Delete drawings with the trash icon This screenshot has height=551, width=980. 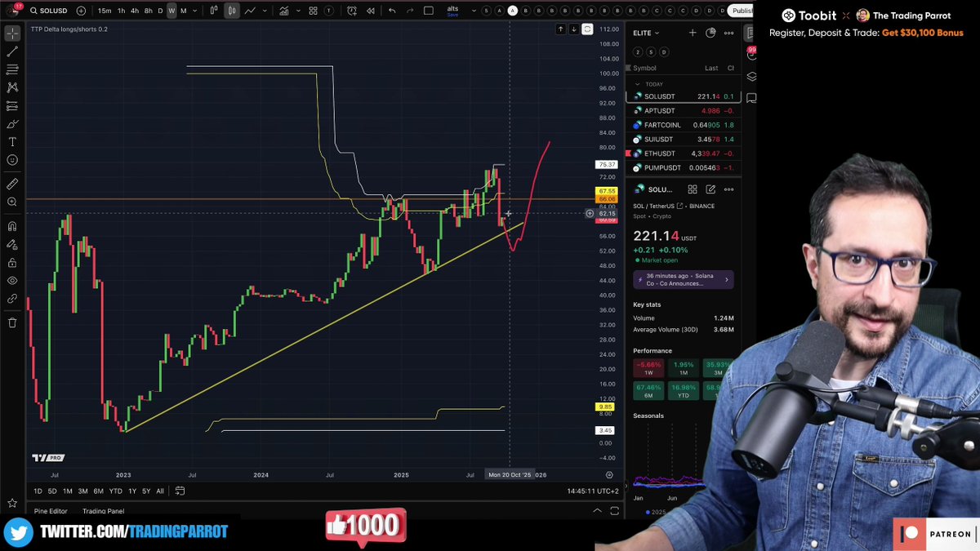(x=12, y=322)
